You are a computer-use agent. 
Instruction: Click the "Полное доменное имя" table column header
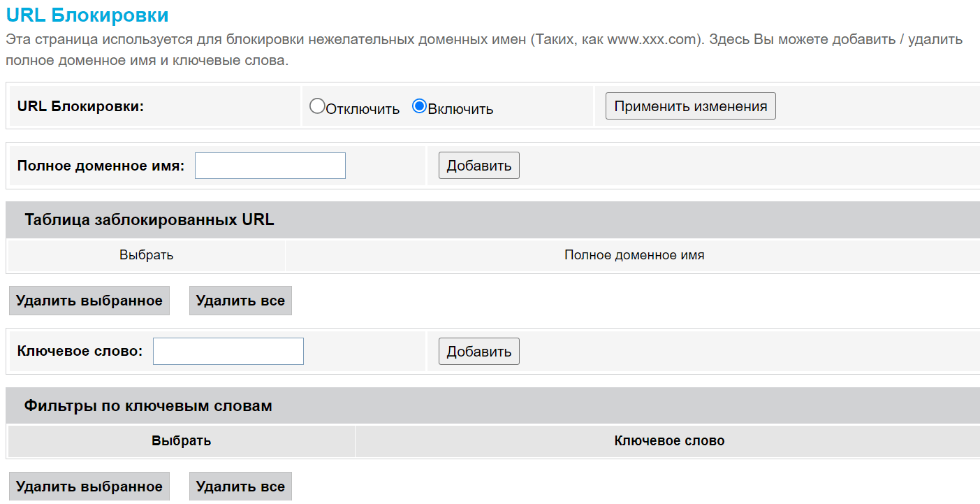[x=634, y=255]
